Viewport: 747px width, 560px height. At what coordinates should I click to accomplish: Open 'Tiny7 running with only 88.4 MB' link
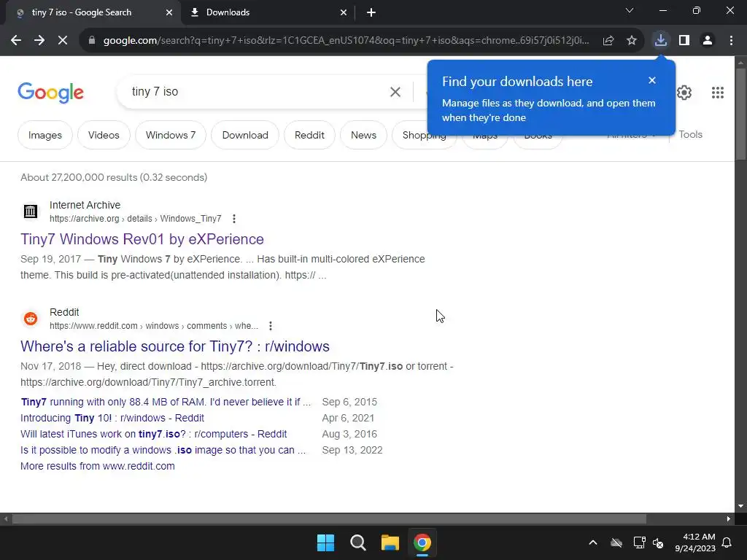pos(166,402)
